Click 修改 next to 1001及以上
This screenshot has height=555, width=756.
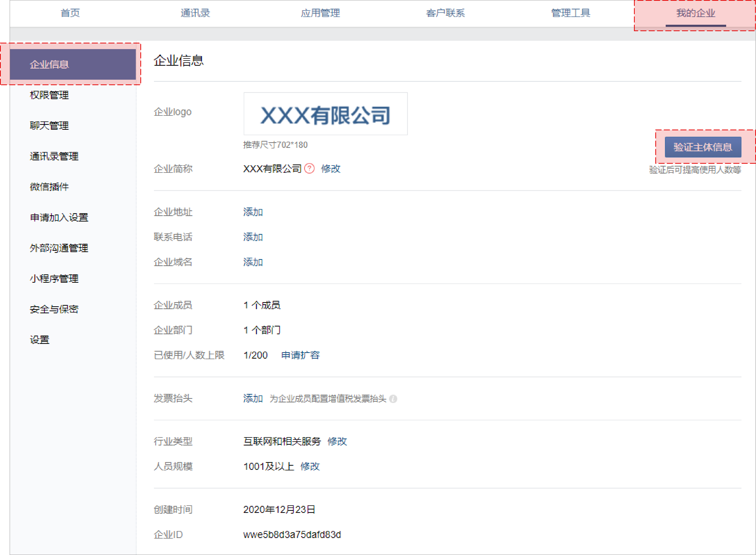(310, 466)
